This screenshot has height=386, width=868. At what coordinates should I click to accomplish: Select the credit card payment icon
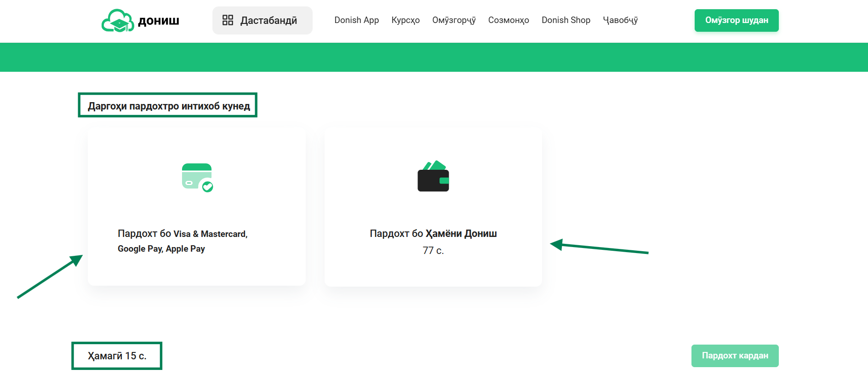pyautogui.click(x=197, y=178)
